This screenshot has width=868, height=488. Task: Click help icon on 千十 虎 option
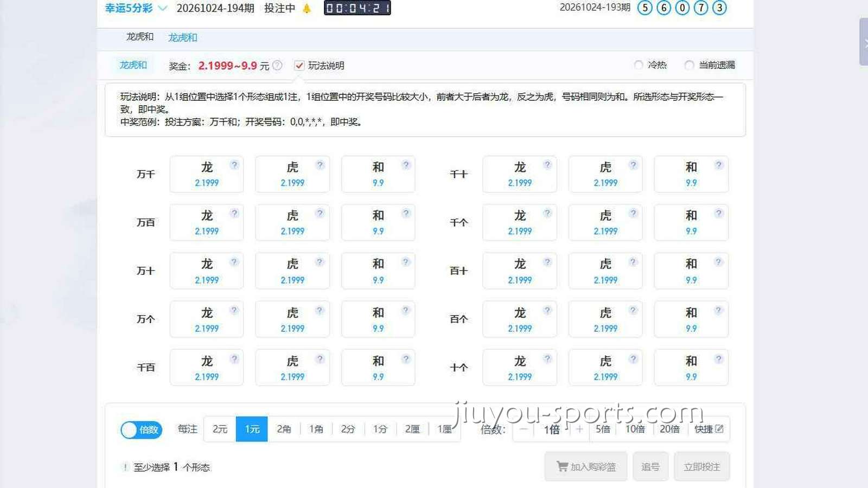click(x=633, y=165)
